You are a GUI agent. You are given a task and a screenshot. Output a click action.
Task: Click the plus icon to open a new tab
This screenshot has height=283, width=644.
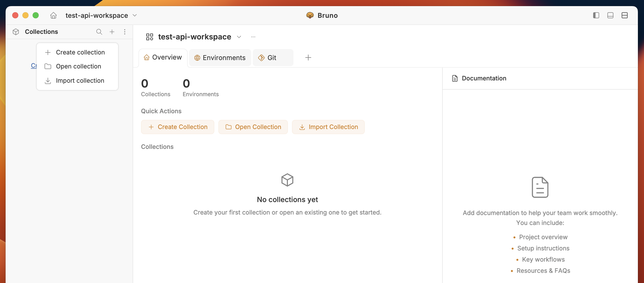click(x=308, y=58)
